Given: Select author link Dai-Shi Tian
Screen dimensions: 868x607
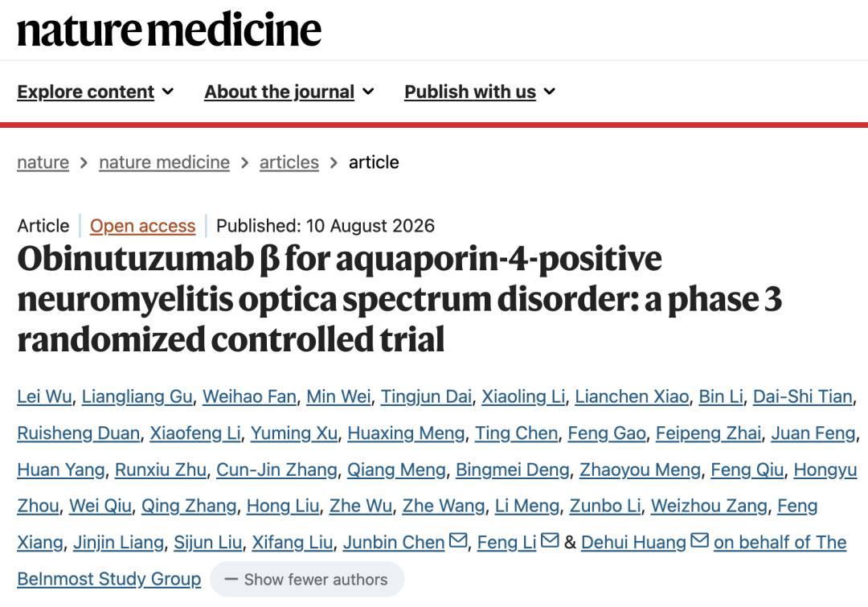Looking at the screenshot, I should (803, 396).
